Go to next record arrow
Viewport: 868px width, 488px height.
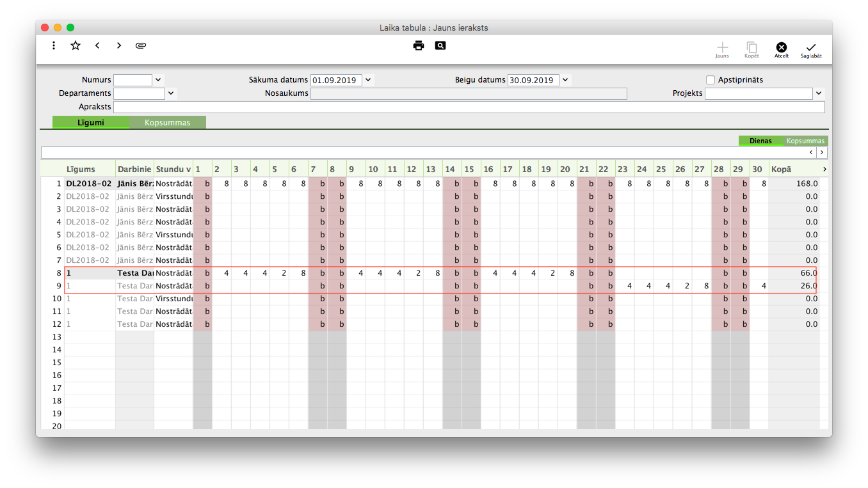119,45
